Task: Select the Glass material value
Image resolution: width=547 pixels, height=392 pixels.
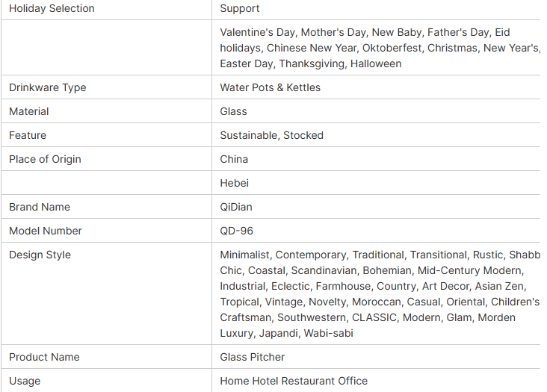Action: click(233, 111)
